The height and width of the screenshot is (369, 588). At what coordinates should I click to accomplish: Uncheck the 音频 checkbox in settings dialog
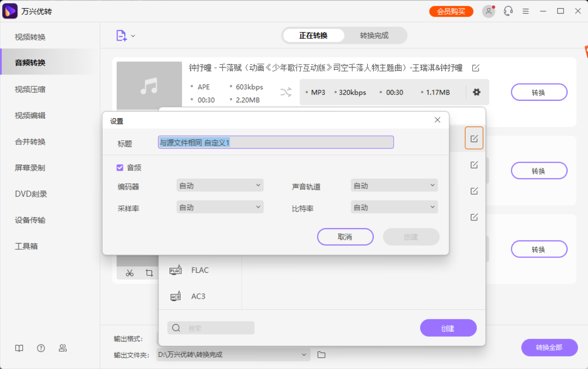click(x=119, y=167)
